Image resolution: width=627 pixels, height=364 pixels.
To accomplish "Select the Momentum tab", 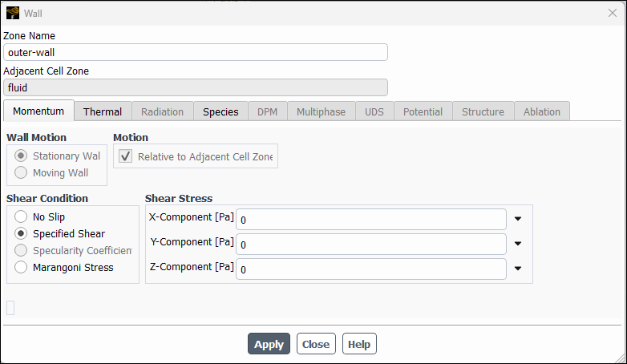I will [38, 111].
